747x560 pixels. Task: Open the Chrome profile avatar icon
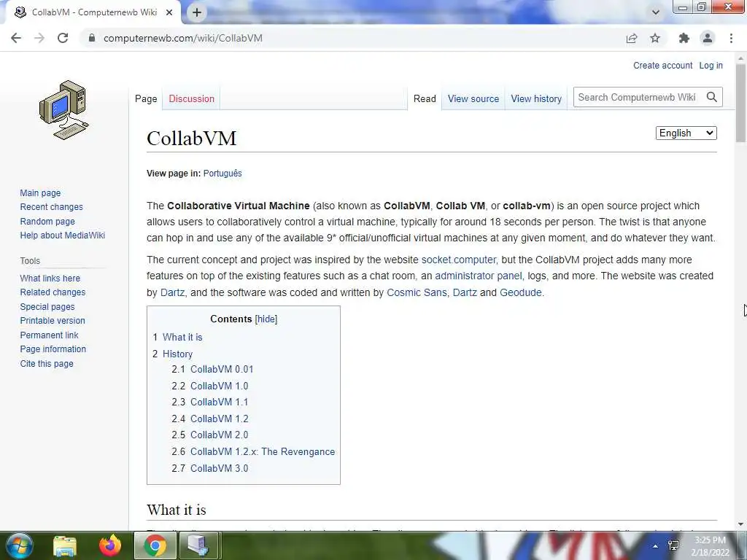point(708,38)
